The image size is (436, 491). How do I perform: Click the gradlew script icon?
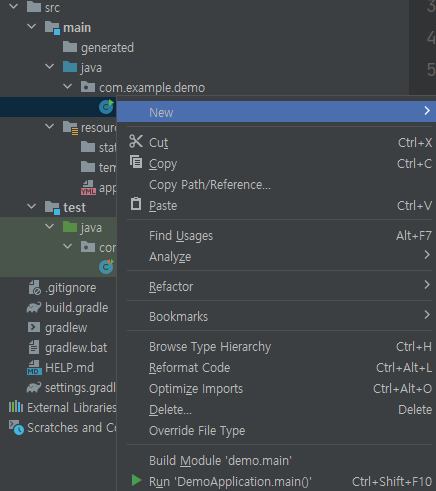click(34, 327)
